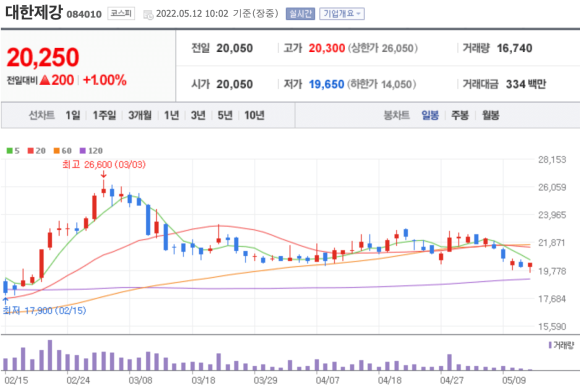Click the 03/08 date axis label
580x392 pixels.
coord(140,381)
